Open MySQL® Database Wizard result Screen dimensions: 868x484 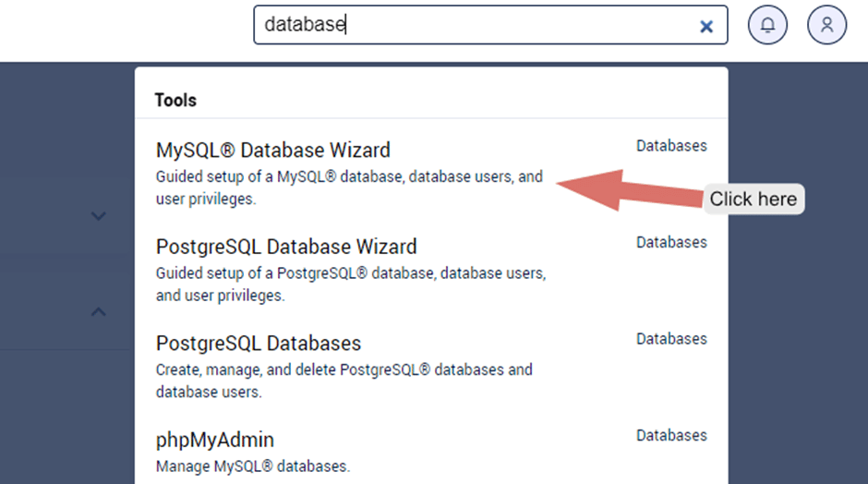tap(273, 150)
